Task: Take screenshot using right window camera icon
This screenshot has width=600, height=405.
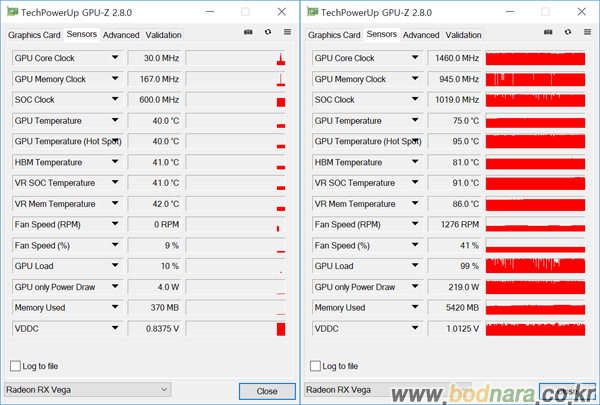Action: [x=548, y=32]
